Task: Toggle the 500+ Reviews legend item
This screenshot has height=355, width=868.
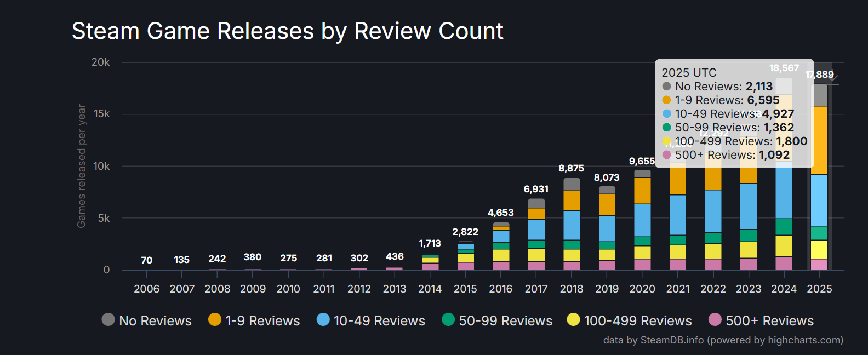Action: (761, 320)
